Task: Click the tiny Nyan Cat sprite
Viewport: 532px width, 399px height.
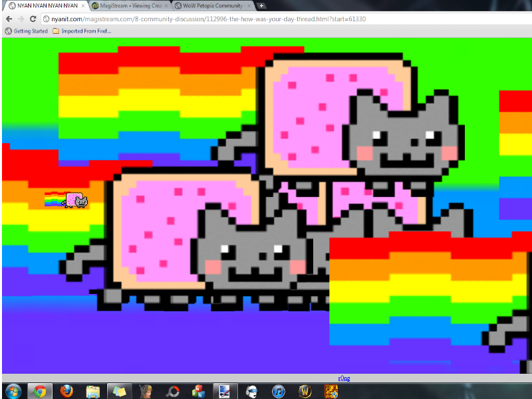Action: (66, 200)
